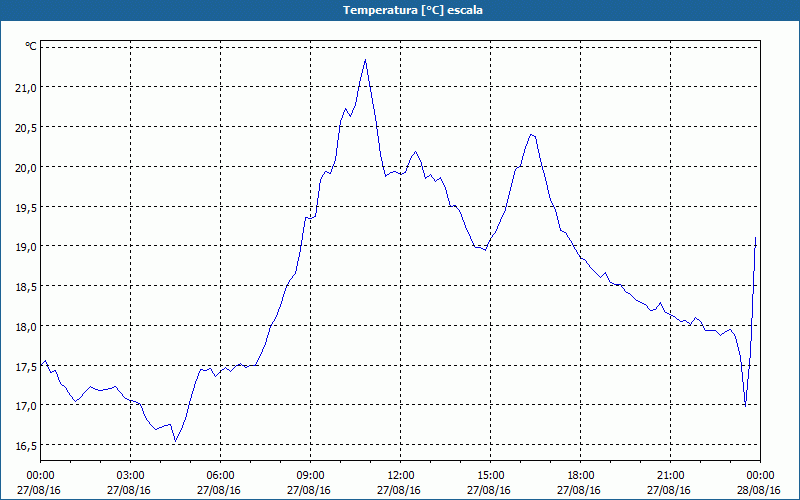Click the afternoon curve peak near 16:20
This screenshot has height=500, width=800.
531,135
